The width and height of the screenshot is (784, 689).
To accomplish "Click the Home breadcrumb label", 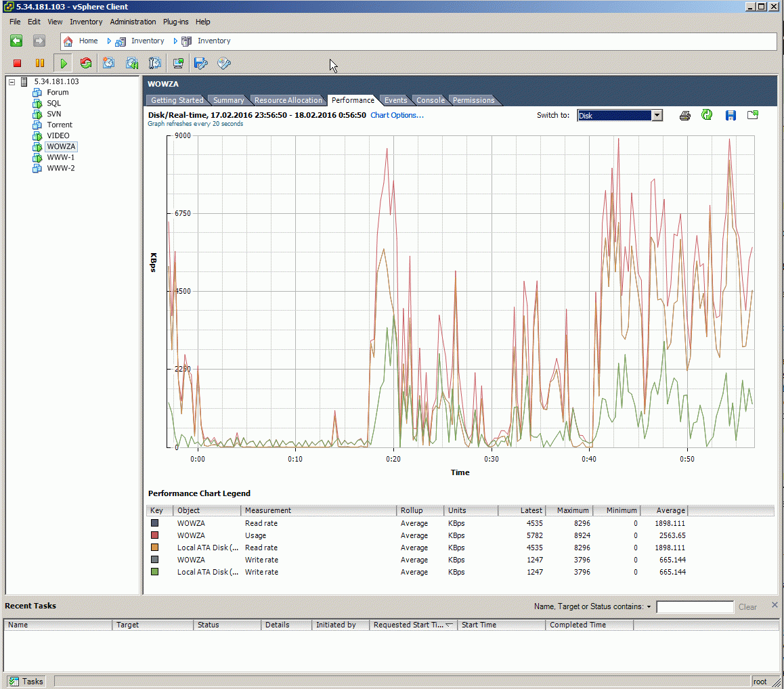I will pyautogui.click(x=89, y=41).
